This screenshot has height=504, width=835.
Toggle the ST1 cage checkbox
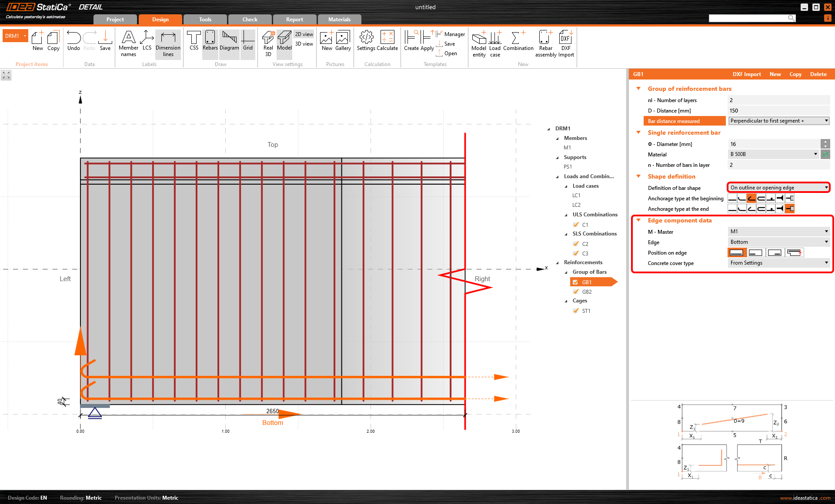[576, 311]
